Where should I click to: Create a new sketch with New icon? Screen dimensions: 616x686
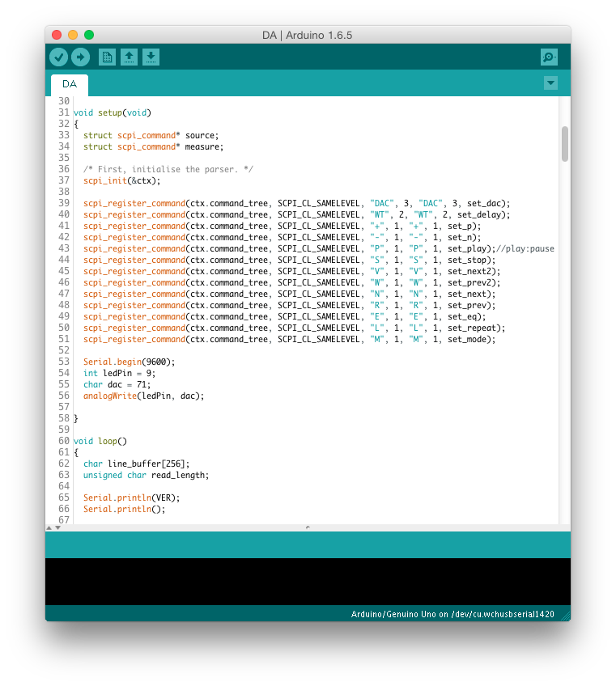click(107, 57)
